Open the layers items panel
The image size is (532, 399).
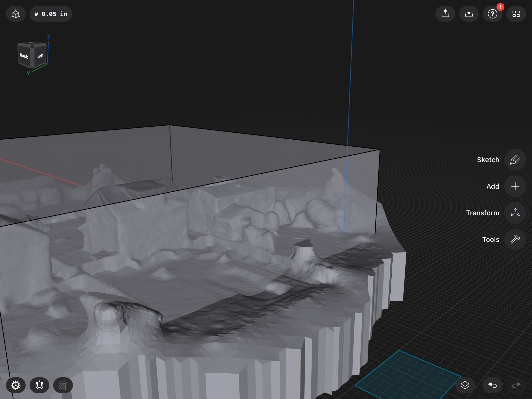[465, 385]
